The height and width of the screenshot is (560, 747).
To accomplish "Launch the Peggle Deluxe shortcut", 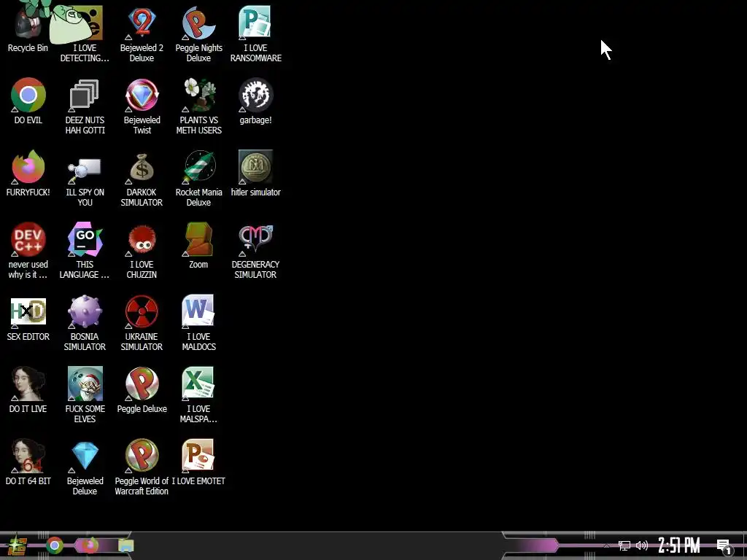I will pyautogui.click(x=142, y=384).
